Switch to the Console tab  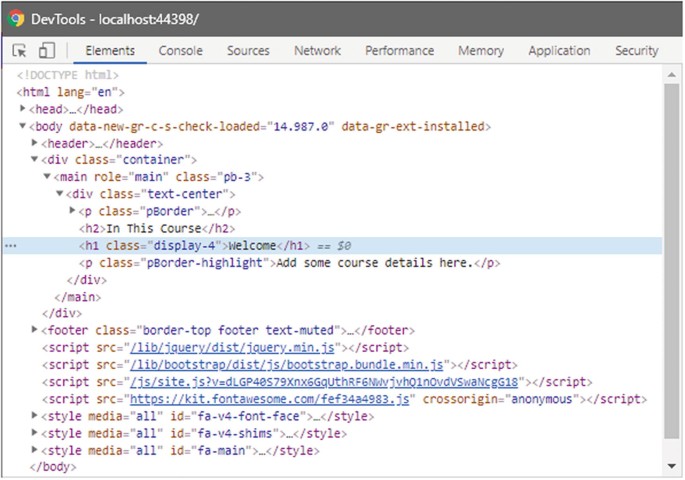click(180, 51)
